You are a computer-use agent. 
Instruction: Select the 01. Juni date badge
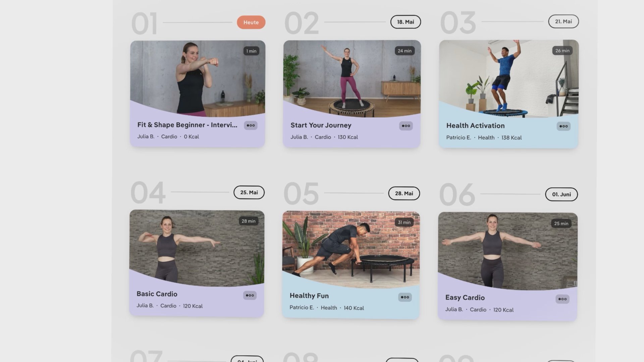[561, 194]
